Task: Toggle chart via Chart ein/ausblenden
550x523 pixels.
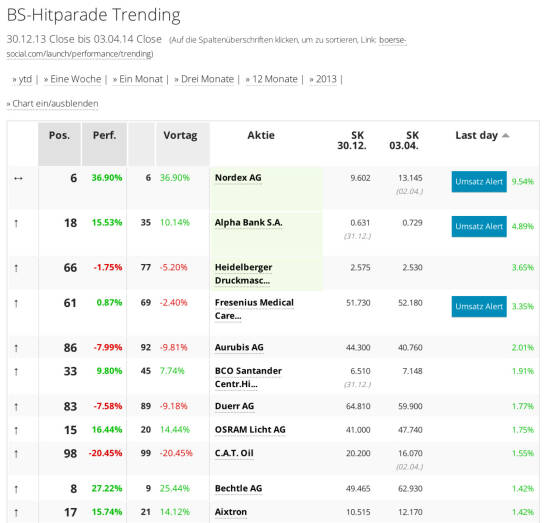Action: click(53, 104)
